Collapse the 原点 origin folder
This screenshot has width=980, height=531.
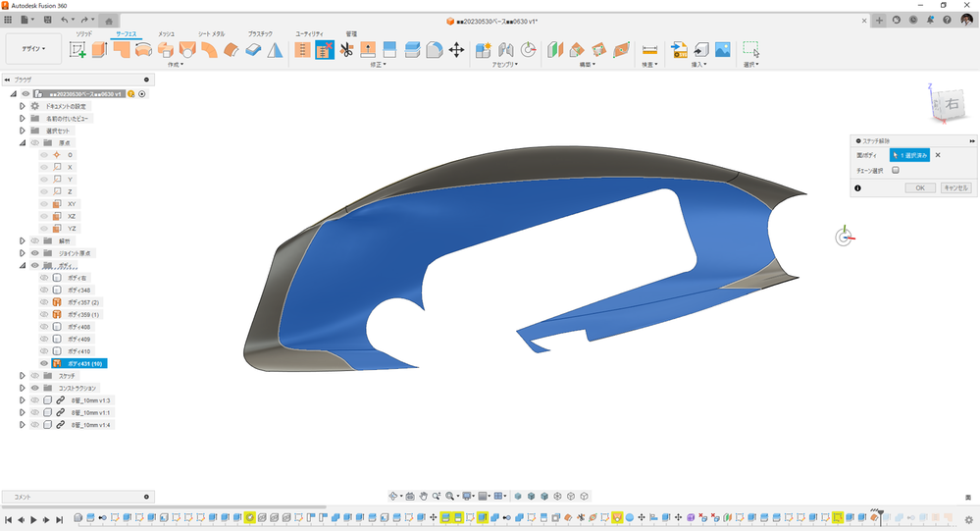coord(23,142)
